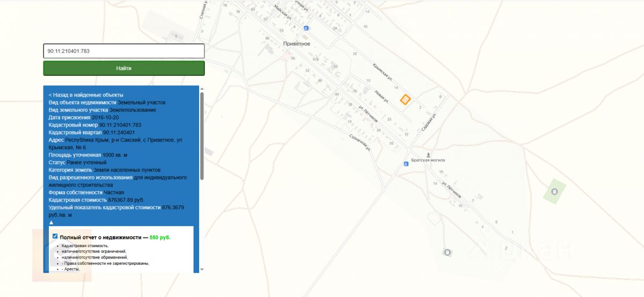Click the landmark icon at the map's bottom
Viewport: 644px width, 297px height.
(447, 252)
